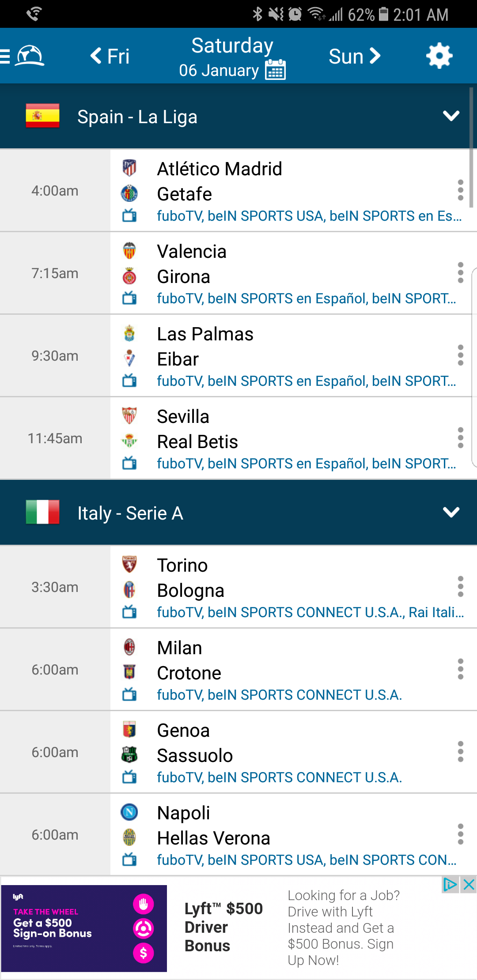
Task: Open the settings gear icon
Action: [439, 56]
